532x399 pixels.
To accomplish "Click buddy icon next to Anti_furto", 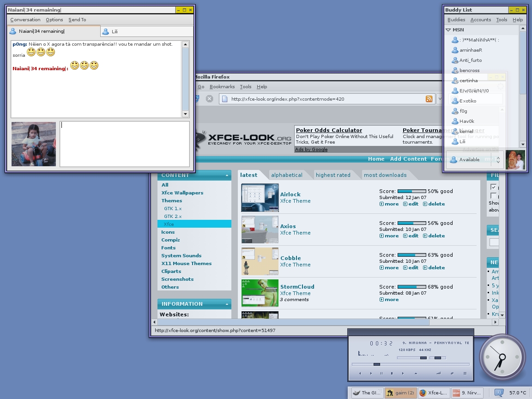I will 455,60.
